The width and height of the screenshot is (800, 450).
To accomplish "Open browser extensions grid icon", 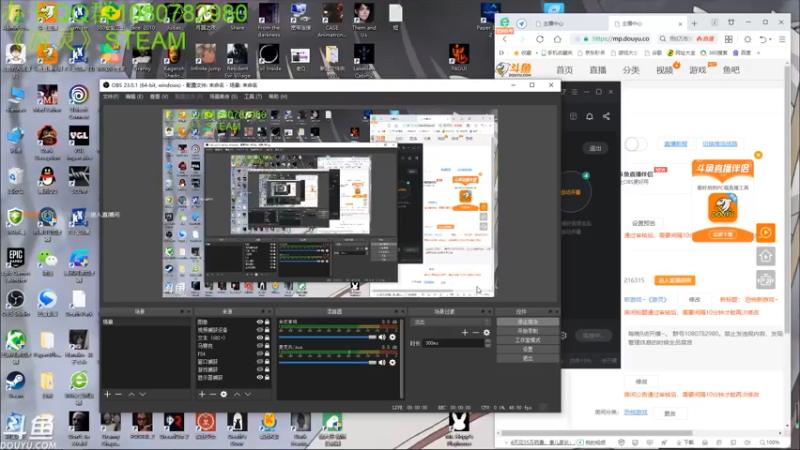I will pos(729,39).
